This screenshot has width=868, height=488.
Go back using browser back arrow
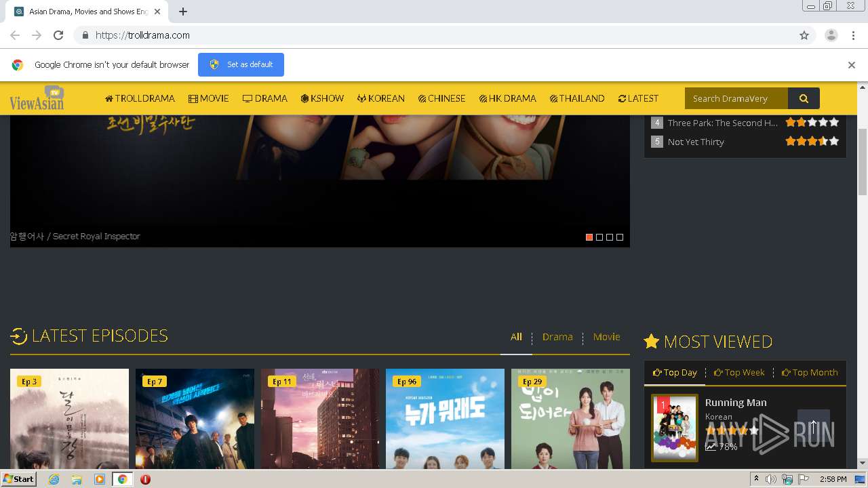15,35
